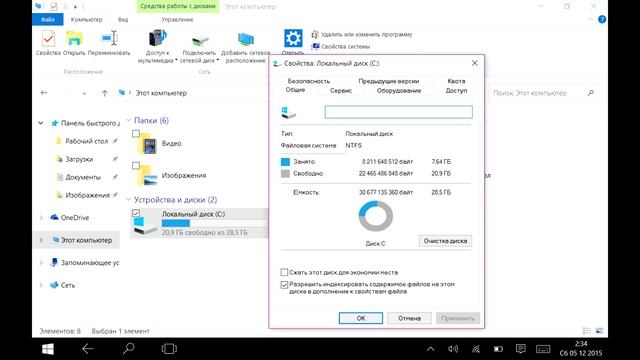Open taskbar search magnifier
Screen dimensions: 640x360
[x=129, y=349]
